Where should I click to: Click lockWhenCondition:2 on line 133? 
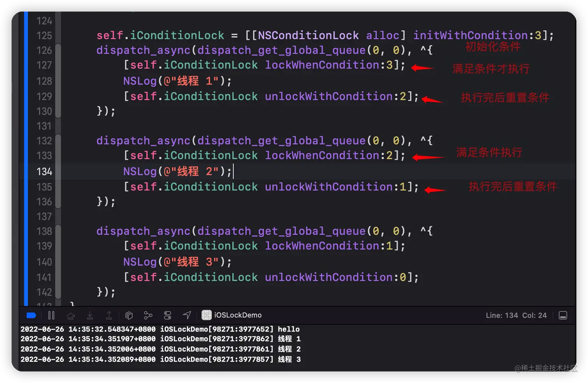point(329,156)
